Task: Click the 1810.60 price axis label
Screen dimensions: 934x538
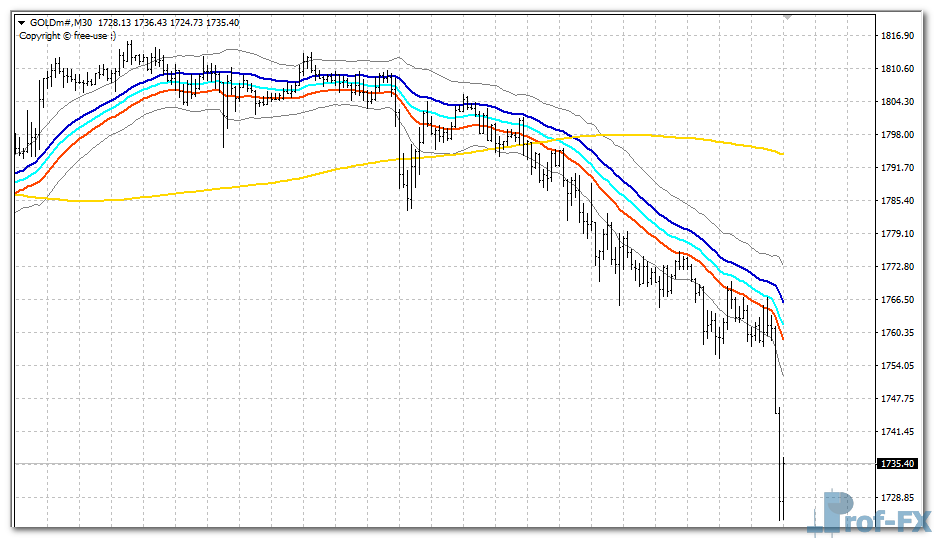Action: click(897, 69)
